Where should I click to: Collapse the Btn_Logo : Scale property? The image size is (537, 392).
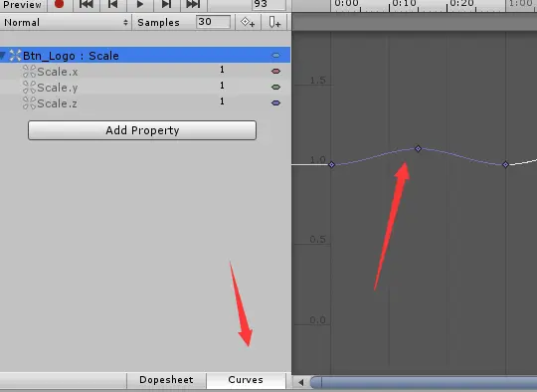point(3,55)
